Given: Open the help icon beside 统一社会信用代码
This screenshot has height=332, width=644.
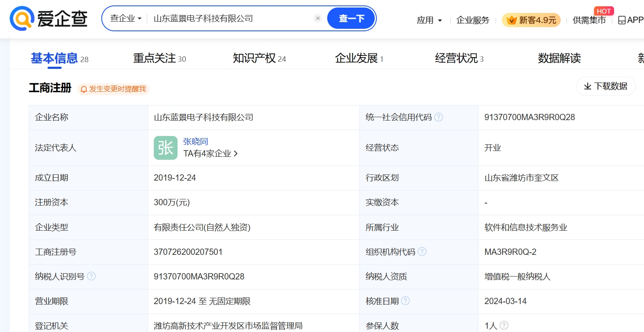Looking at the screenshot, I should tap(439, 117).
